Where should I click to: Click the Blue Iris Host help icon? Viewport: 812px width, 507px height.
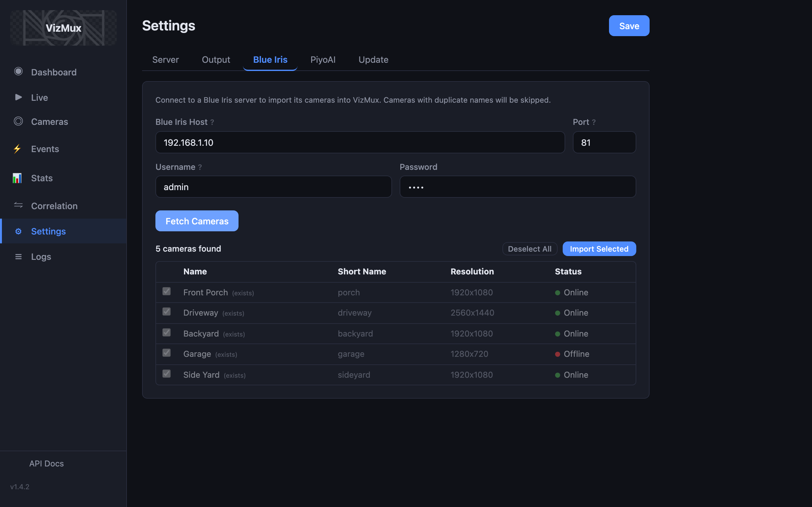pyautogui.click(x=212, y=122)
